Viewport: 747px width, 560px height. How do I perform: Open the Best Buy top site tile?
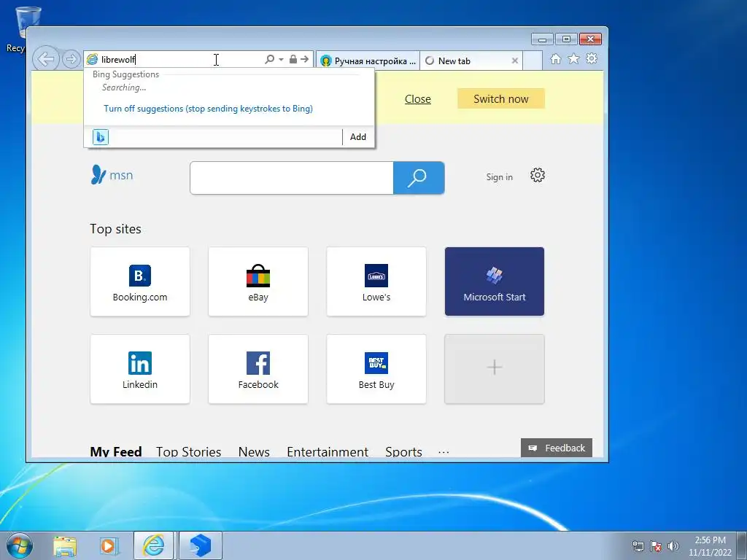376,369
